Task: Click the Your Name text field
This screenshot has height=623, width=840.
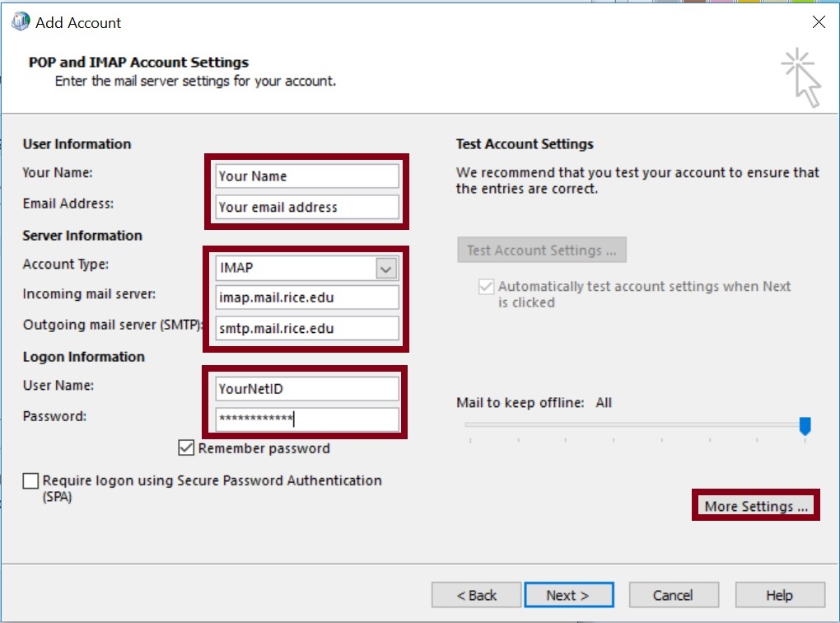Action: click(307, 176)
